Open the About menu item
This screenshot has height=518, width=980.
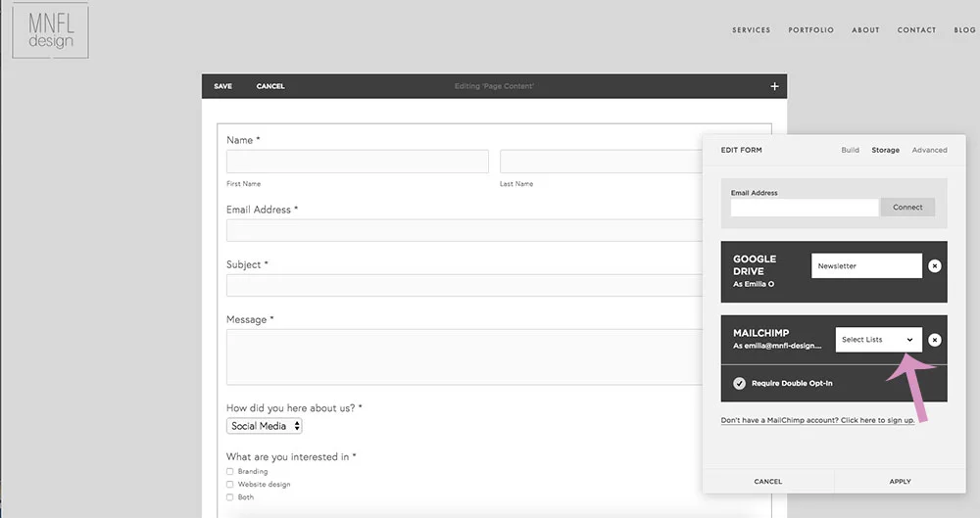(x=865, y=30)
